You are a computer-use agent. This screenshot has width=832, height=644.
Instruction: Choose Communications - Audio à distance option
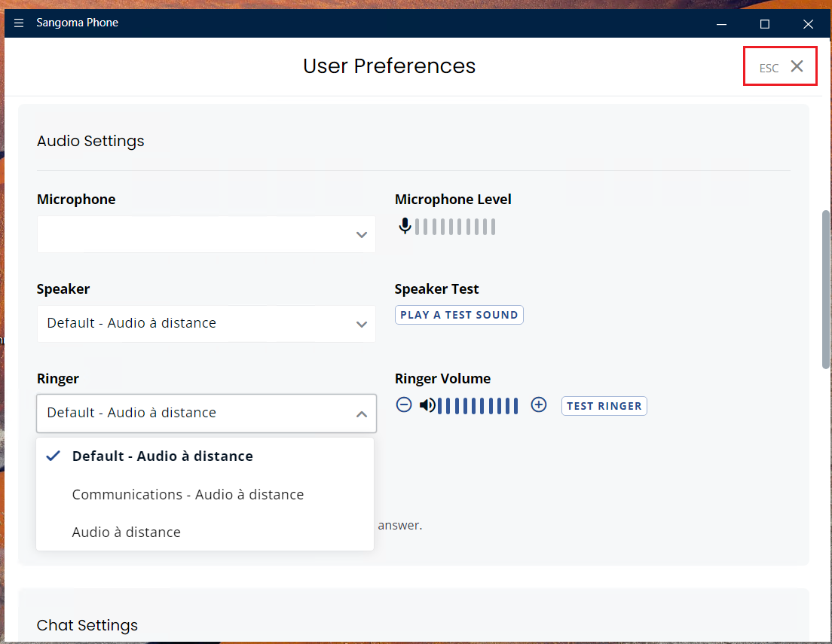click(x=205, y=494)
